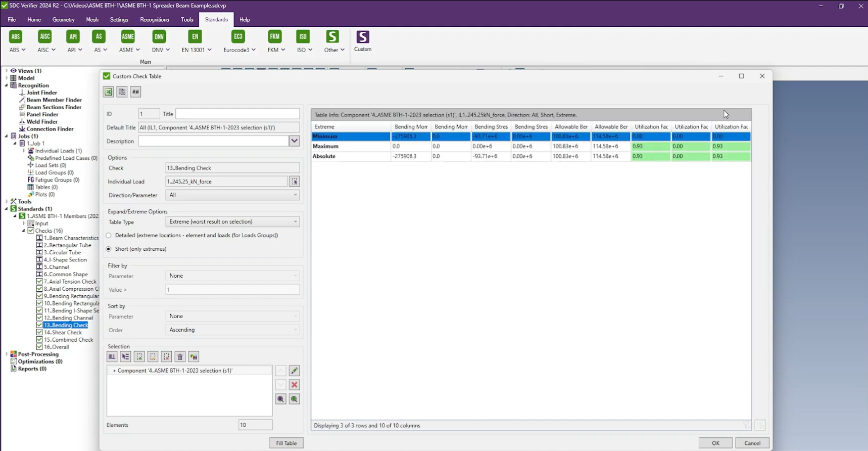Screen dimensions: 868x451
Task: Click the filter Value input field
Action: 232,290
